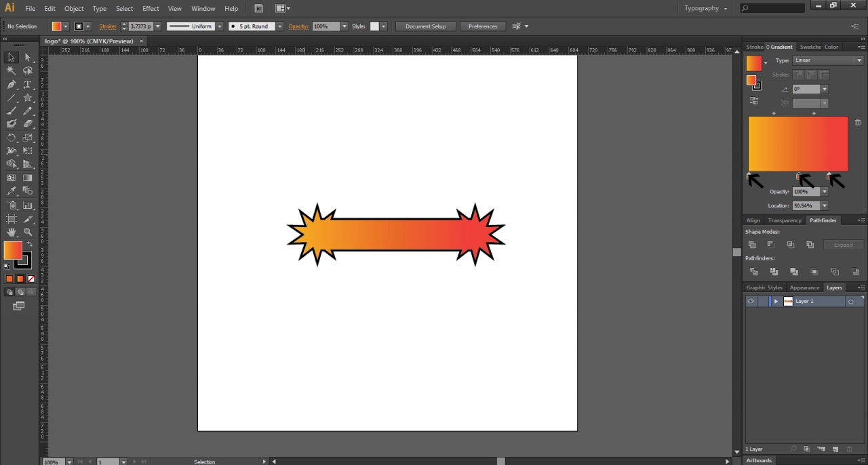Select the Blend tool
The image size is (868, 465).
tap(28, 191)
